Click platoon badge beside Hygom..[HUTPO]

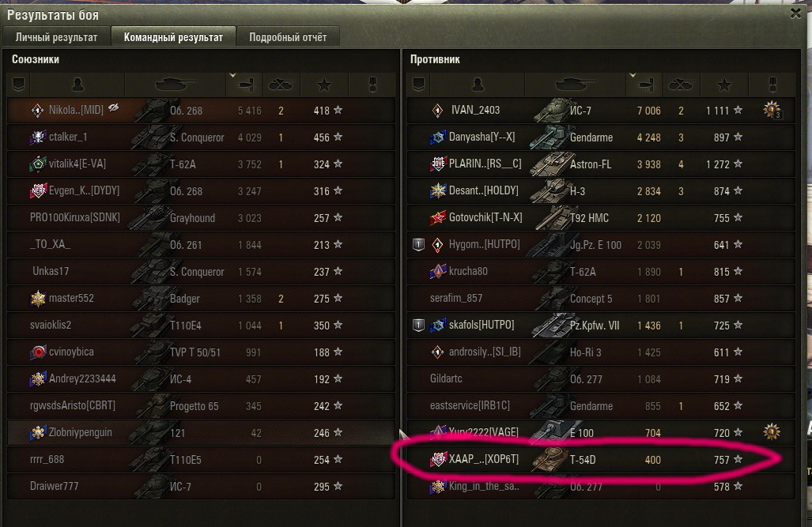tap(418, 244)
